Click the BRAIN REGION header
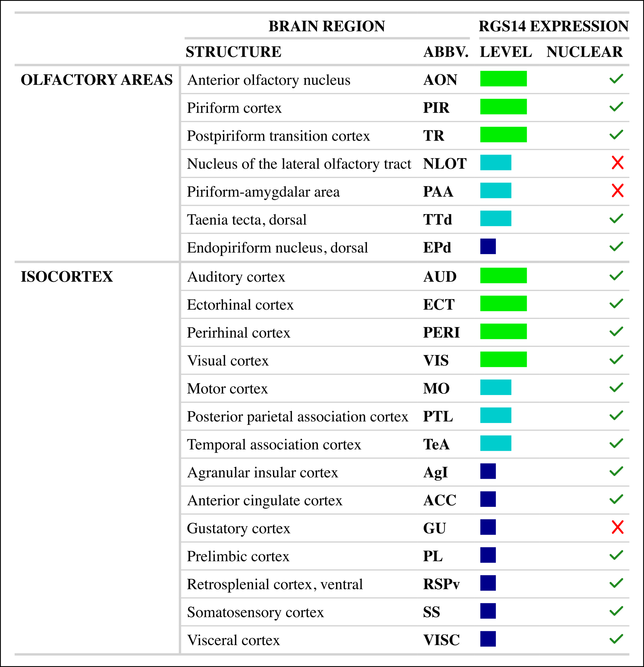This screenshot has width=644, height=667. coord(327,26)
